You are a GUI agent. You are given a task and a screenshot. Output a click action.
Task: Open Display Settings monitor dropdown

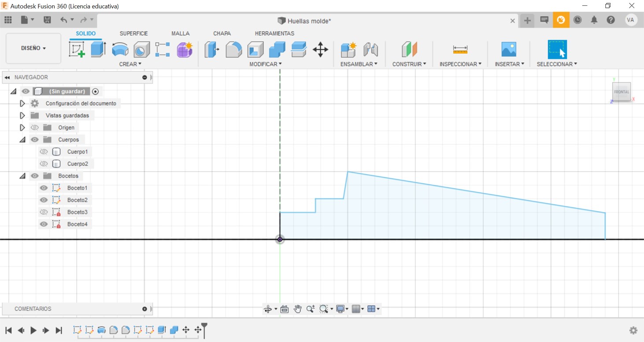click(342, 309)
